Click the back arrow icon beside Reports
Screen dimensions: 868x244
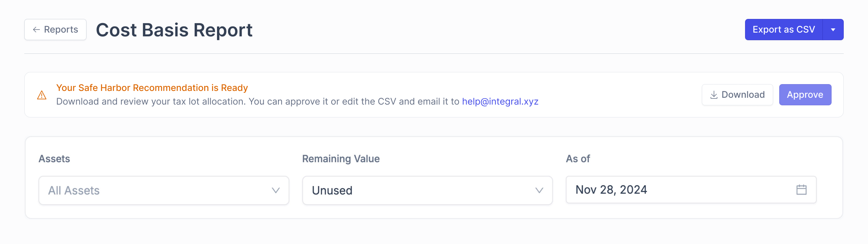point(36,30)
